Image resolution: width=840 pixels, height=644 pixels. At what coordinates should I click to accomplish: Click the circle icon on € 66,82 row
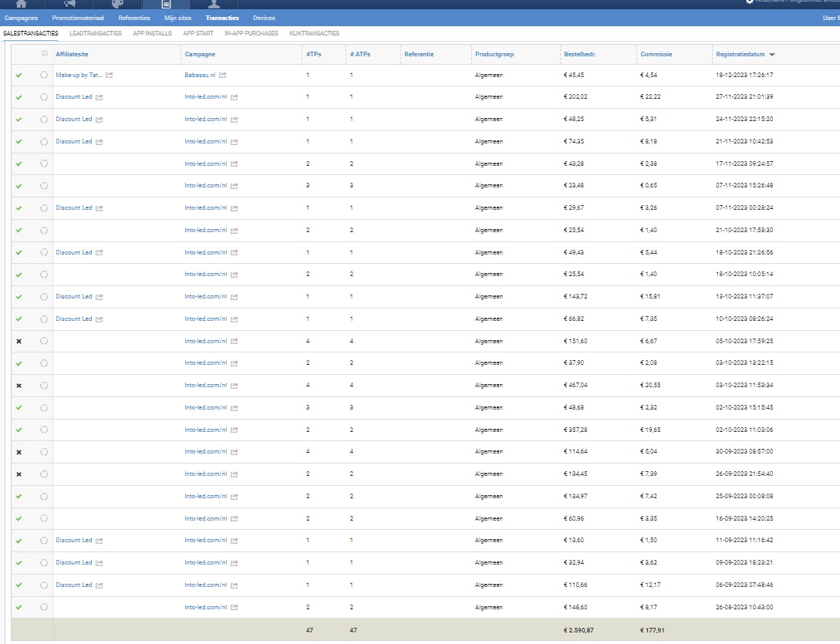[x=44, y=319]
